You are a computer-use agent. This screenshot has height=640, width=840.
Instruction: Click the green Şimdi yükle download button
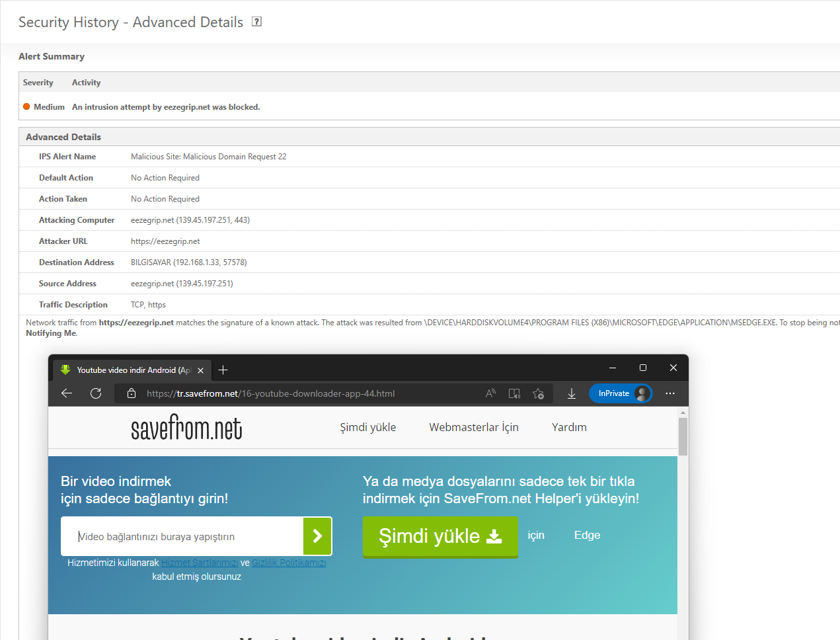pos(440,536)
